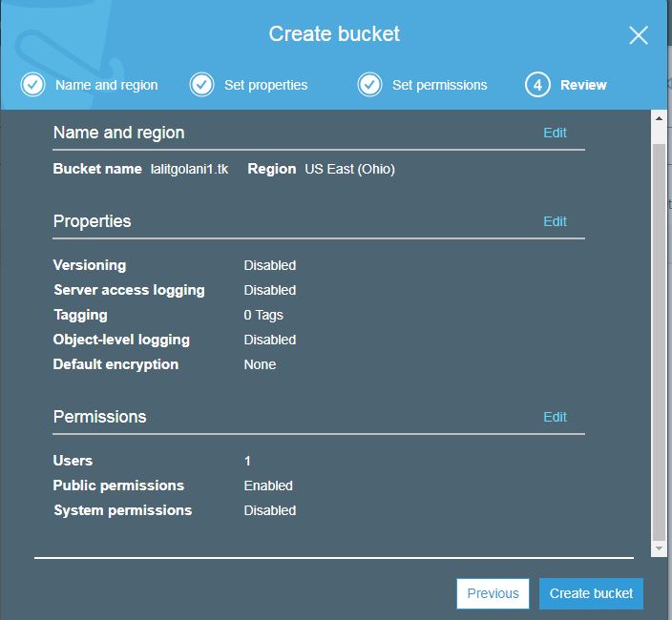Click the Enabled public permissions value
The height and width of the screenshot is (620, 672).
coord(268,486)
